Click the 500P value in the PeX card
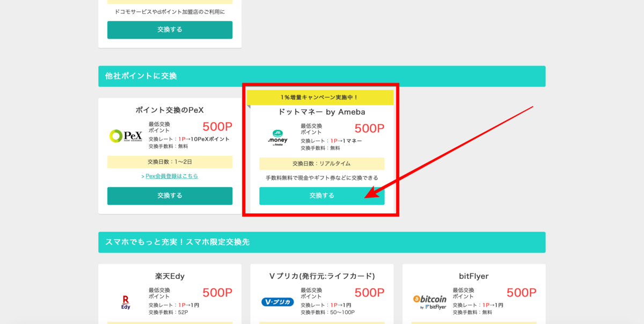The width and height of the screenshot is (644, 324). (x=217, y=127)
